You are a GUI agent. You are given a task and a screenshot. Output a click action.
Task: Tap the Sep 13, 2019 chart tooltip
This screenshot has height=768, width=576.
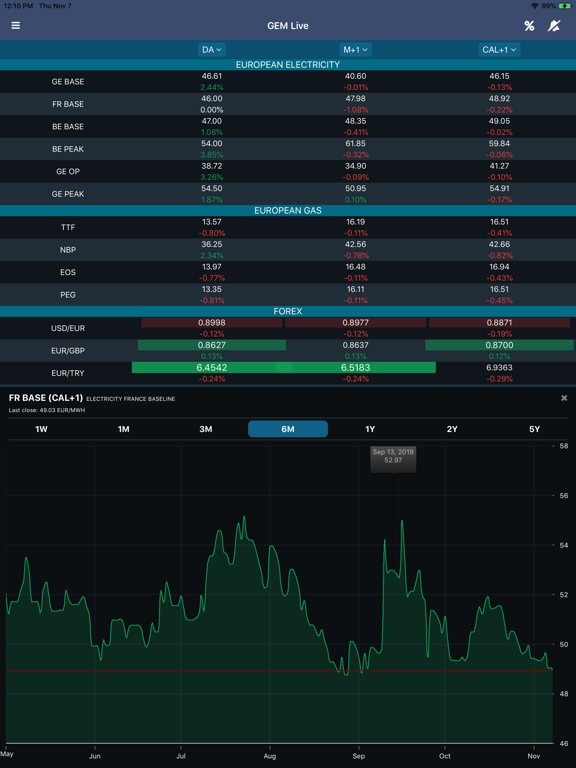[x=393, y=459]
